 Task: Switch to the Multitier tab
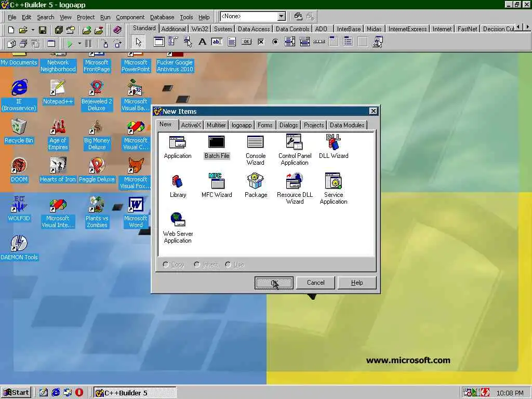(x=216, y=125)
